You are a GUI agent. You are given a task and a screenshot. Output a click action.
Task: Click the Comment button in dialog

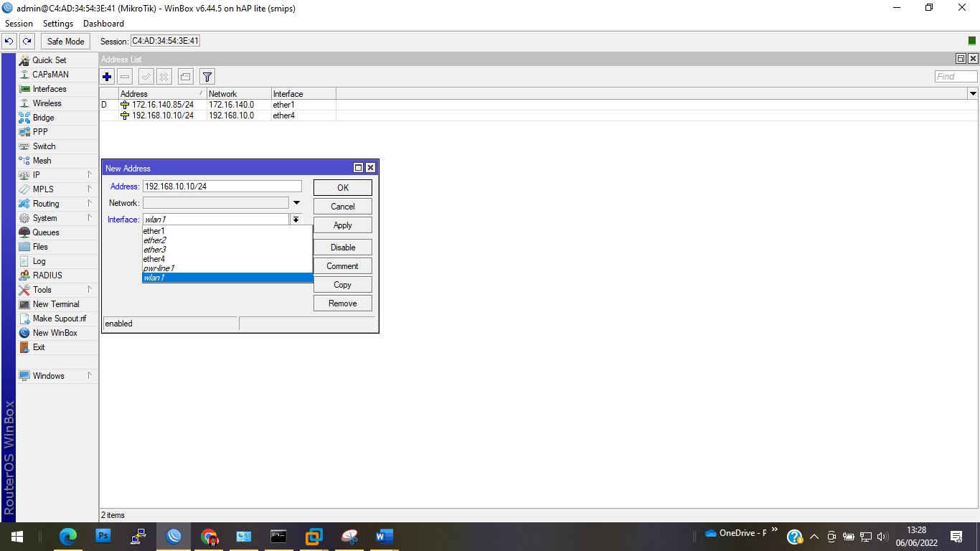click(343, 266)
